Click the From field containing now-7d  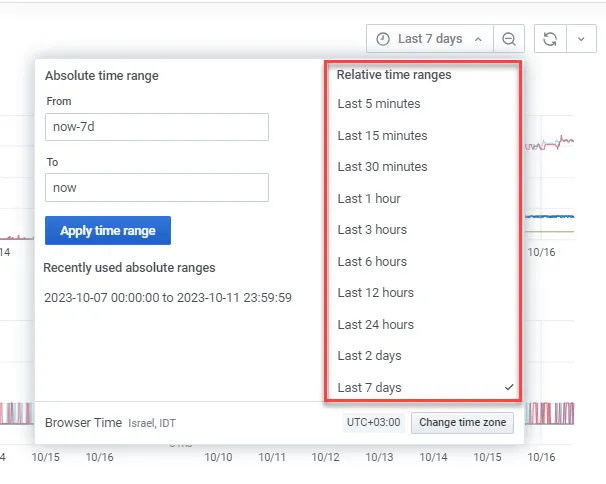click(x=157, y=127)
